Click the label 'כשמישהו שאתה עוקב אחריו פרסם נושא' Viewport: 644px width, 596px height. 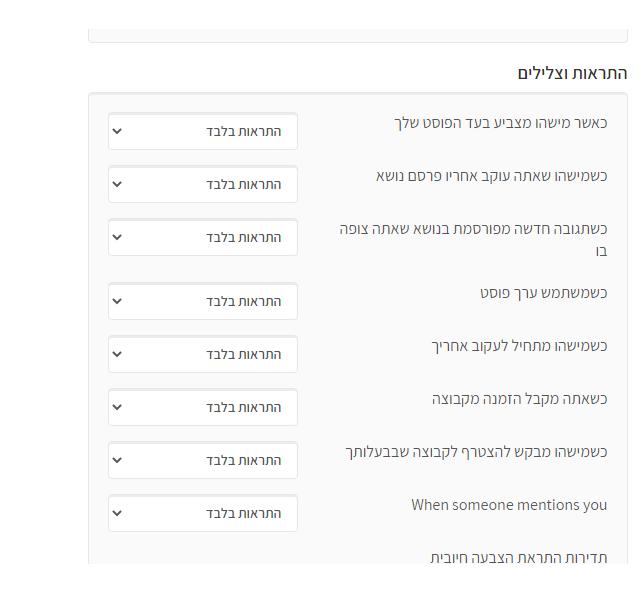[491, 176]
